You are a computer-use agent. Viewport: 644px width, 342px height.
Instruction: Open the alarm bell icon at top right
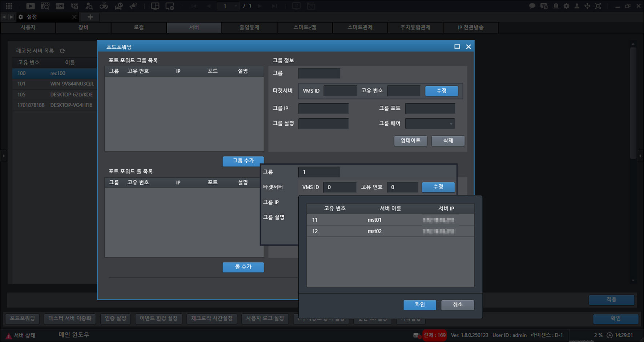point(556,6)
